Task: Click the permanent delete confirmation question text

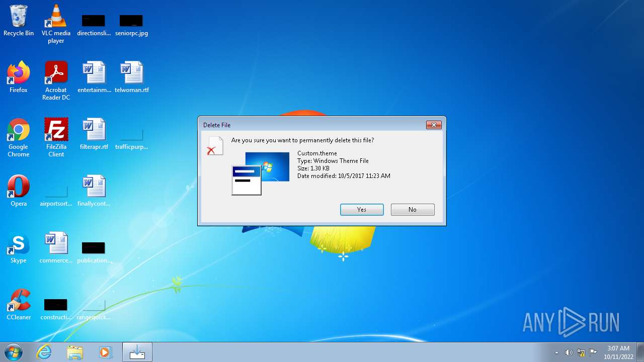Action: (302, 140)
